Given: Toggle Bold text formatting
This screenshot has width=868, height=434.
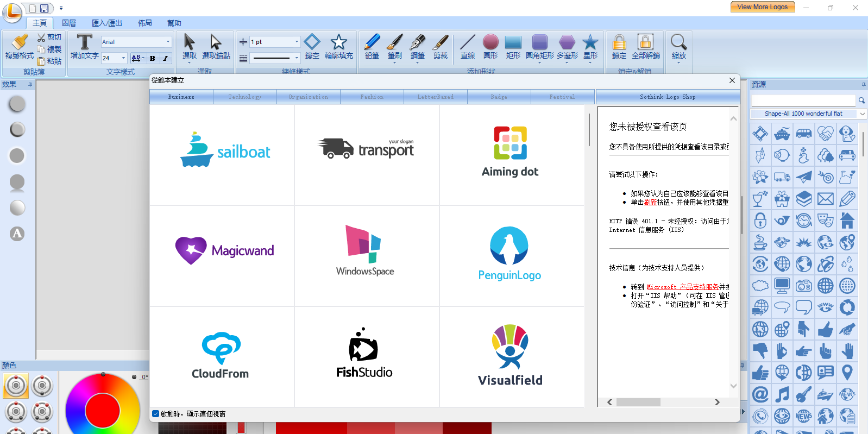Looking at the screenshot, I should pyautogui.click(x=153, y=58).
